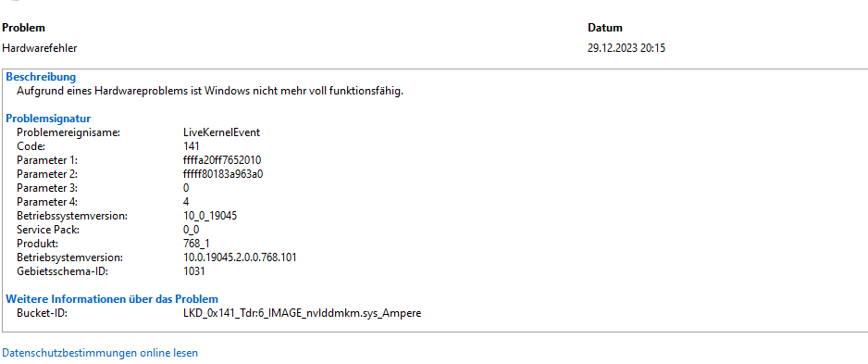This screenshot has width=868, height=364.
Task: Click the Service Pack value 0_0
Action: 191,230
